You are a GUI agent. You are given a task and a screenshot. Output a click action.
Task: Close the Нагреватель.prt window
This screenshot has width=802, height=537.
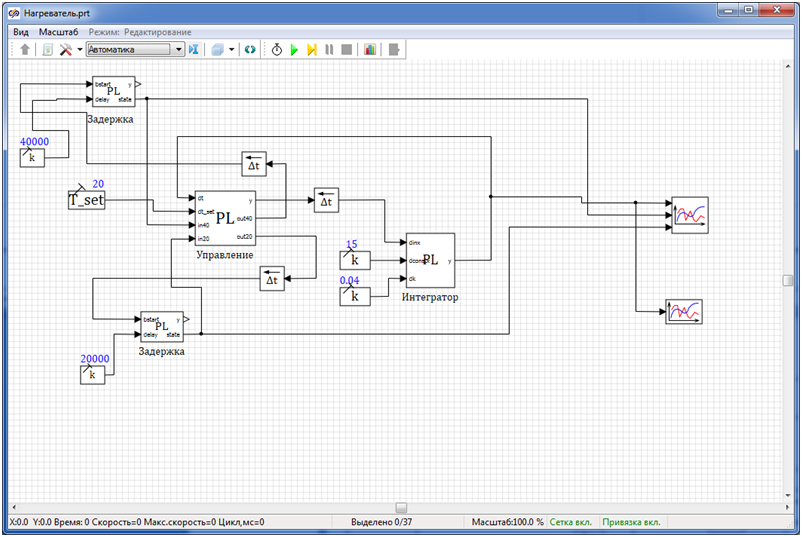[x=776, y=10]
